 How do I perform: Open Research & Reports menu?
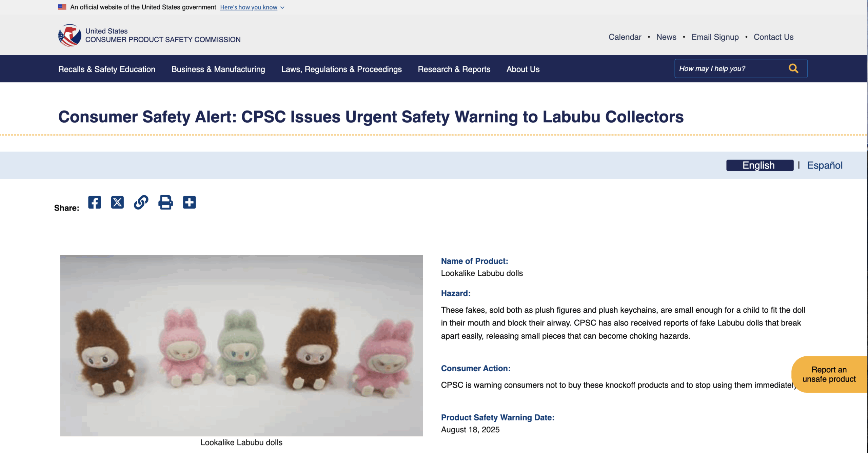click(454, 69)
